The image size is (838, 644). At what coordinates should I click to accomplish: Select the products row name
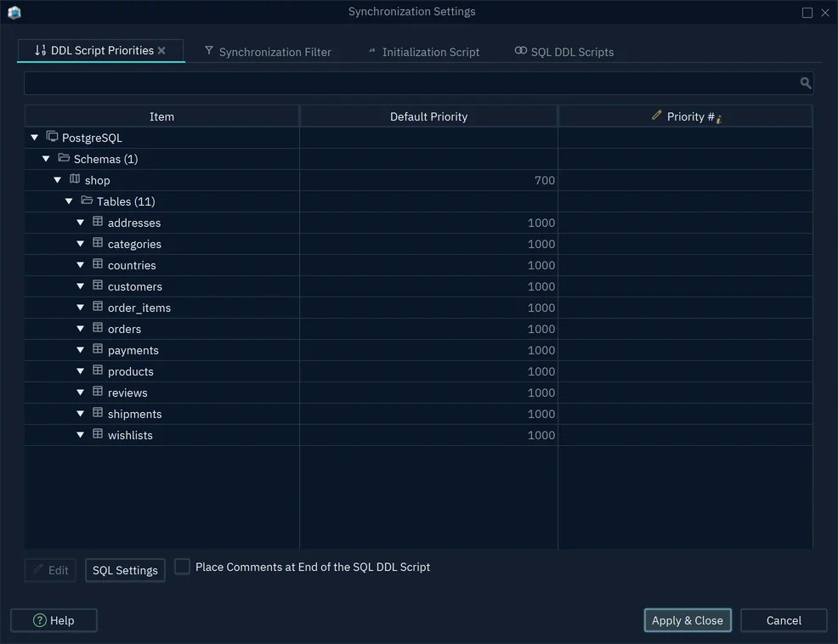(130, 371)
